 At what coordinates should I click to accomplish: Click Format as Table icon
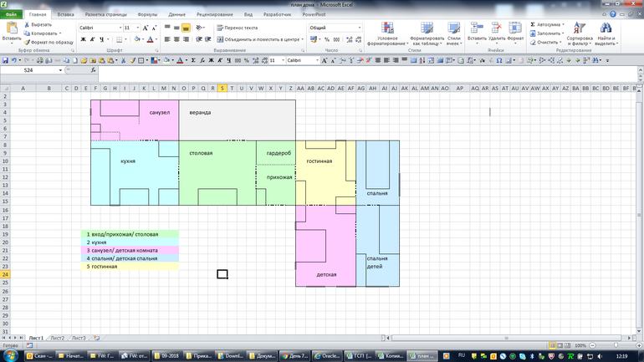[x=427, y=29]
